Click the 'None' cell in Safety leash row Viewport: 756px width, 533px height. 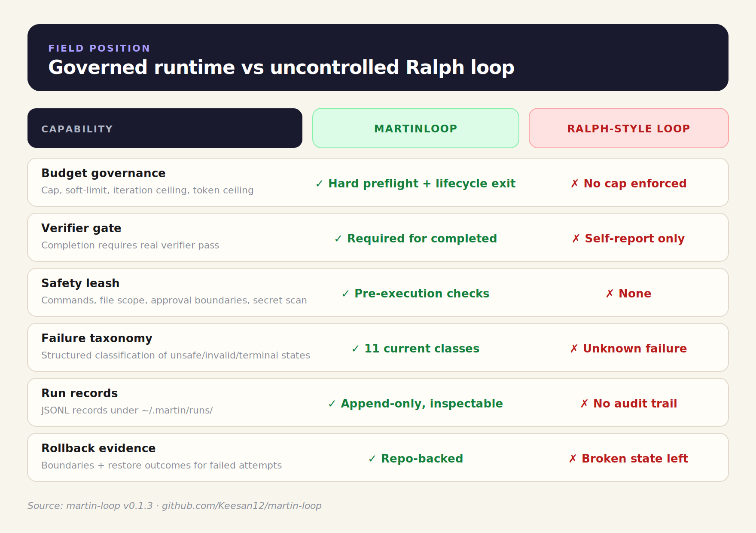628,294
